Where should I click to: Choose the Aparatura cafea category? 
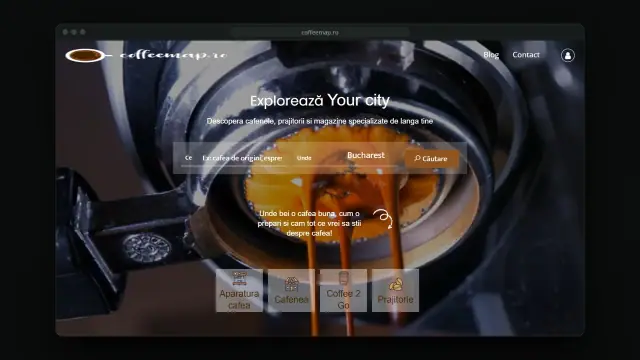coord(239,291)
